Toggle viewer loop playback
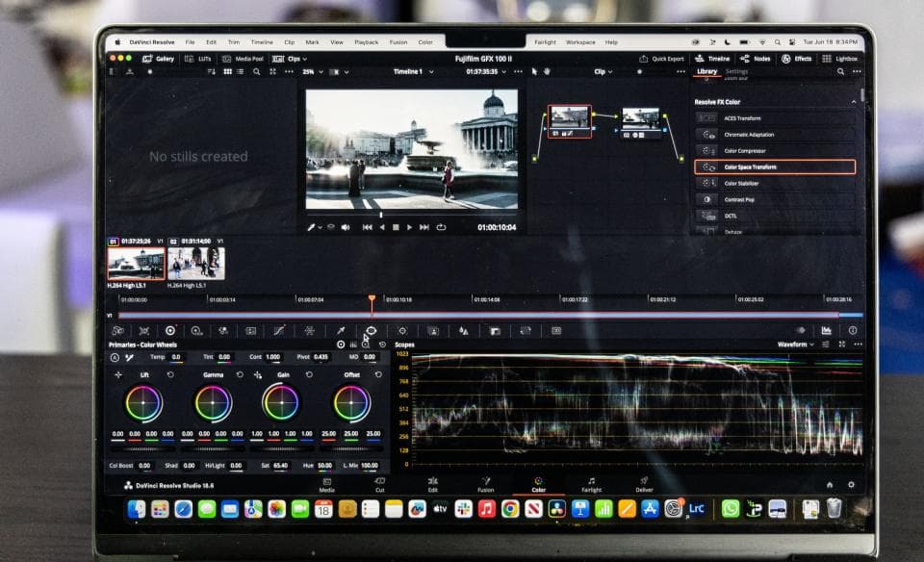 441,227
